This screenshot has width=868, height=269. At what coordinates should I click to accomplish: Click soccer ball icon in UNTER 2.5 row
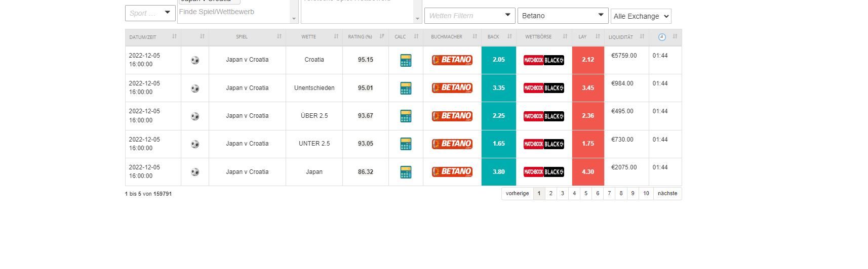point(195,144)
